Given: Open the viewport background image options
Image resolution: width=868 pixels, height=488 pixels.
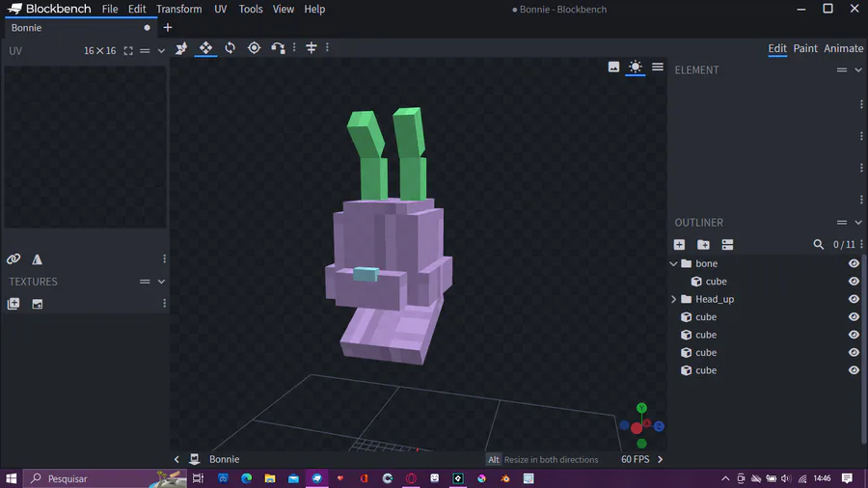Looking at the screenshot, I should tap(613, 67).
